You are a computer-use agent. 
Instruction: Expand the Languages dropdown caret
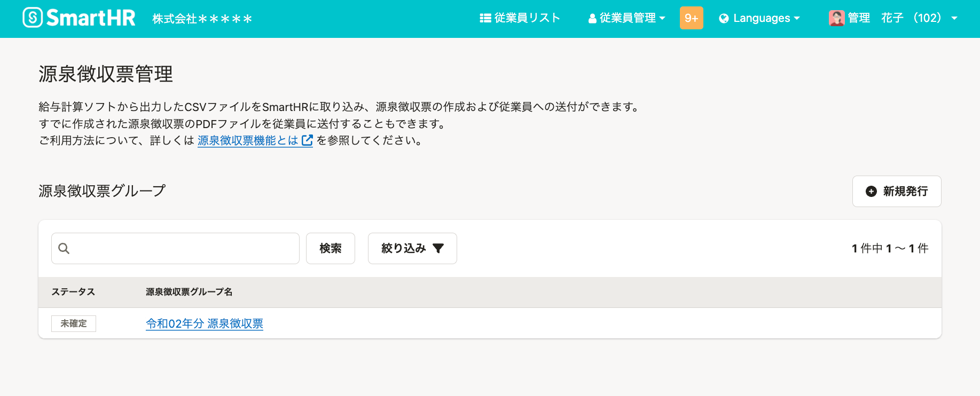[797, 18]
